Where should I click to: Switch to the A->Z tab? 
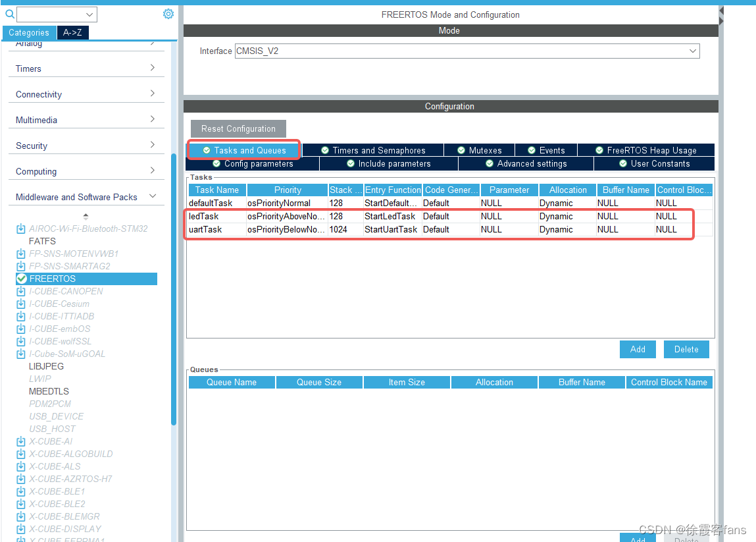(72, 32)
